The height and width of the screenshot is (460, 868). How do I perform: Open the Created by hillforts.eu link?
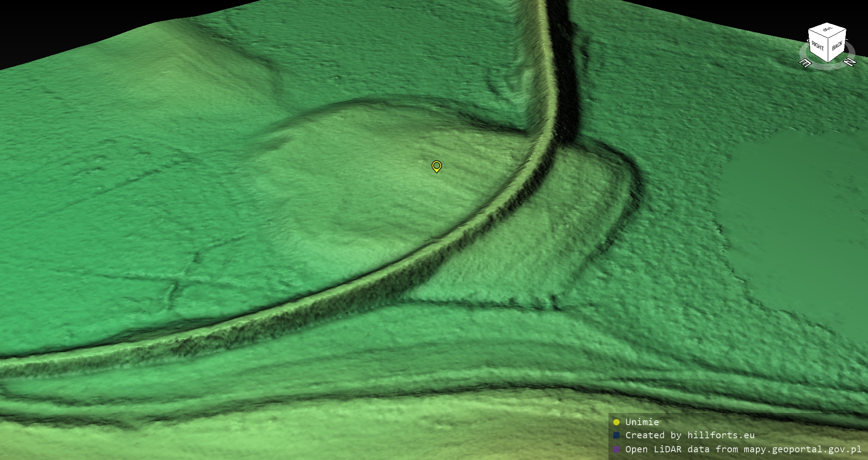click(x=689, y=436)
